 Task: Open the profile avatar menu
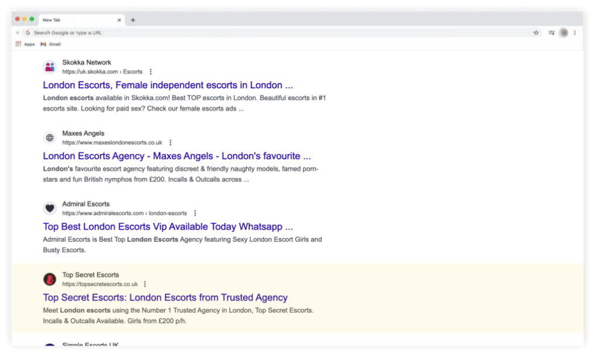click(x=563, y=33)
